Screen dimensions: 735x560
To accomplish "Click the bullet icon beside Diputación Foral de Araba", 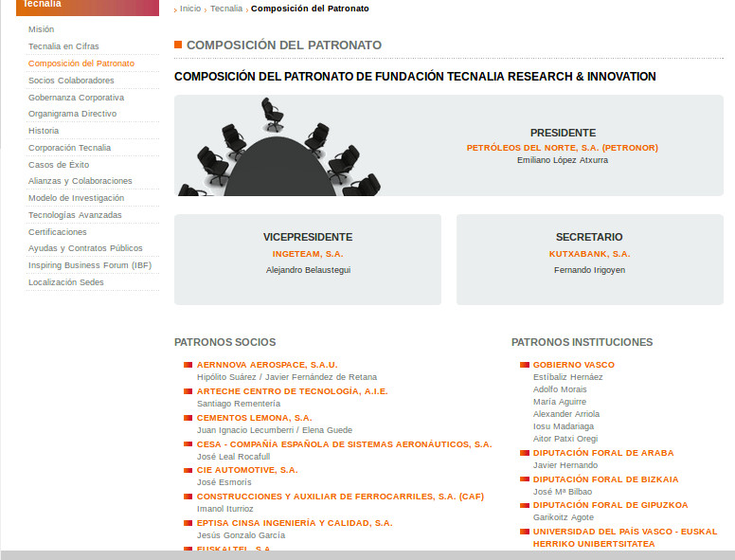I will pos(525,453).
